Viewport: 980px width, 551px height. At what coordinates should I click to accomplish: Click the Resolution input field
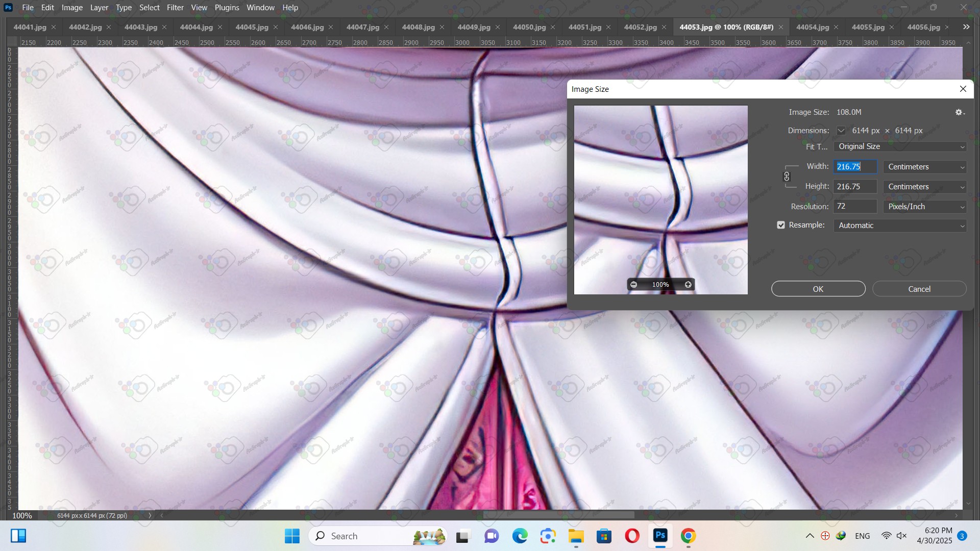click(x=855, y=207)
